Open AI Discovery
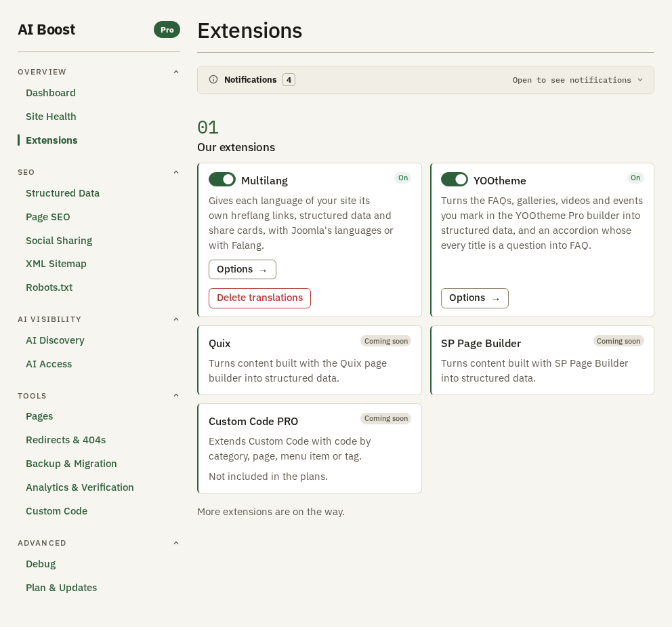This screenshot has width=672, height=627. click(x=55, y=340)
